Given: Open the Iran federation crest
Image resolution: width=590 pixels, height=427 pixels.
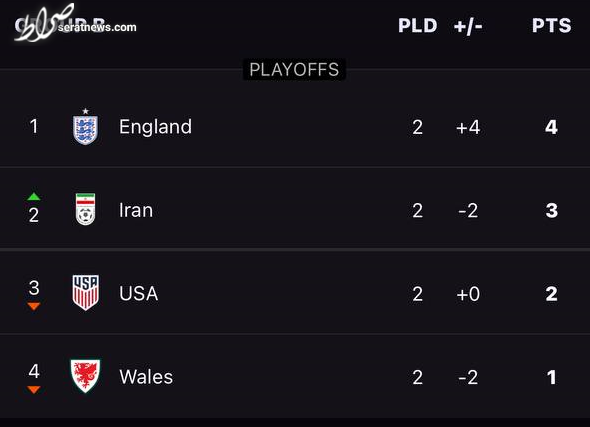Looking at the screenshot, I should 85,209.
